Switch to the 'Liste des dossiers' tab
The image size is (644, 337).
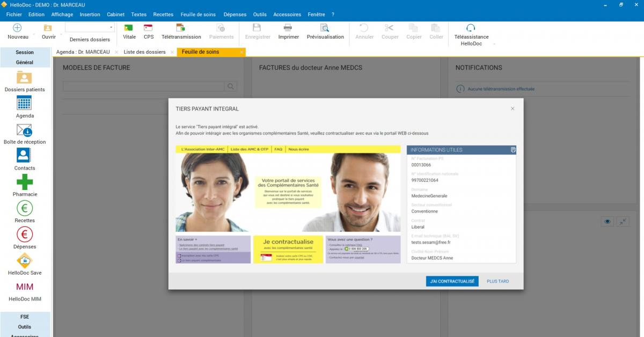click(145, 52)
